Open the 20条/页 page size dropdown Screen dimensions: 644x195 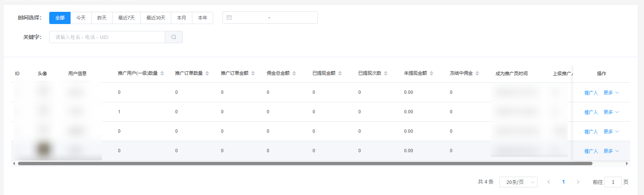pyautogui.click(x=518, y=182)
